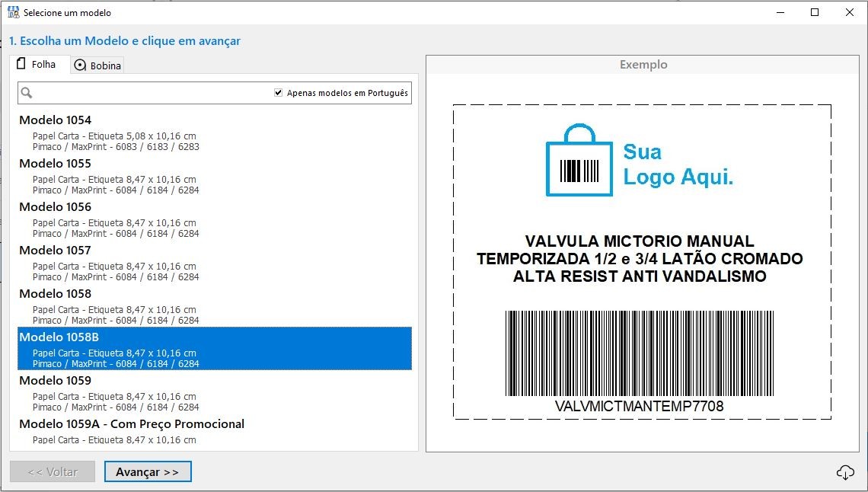Select Modelo 1055 in the list
Screen dimensions: 868x492
click(x=215, y=176)
